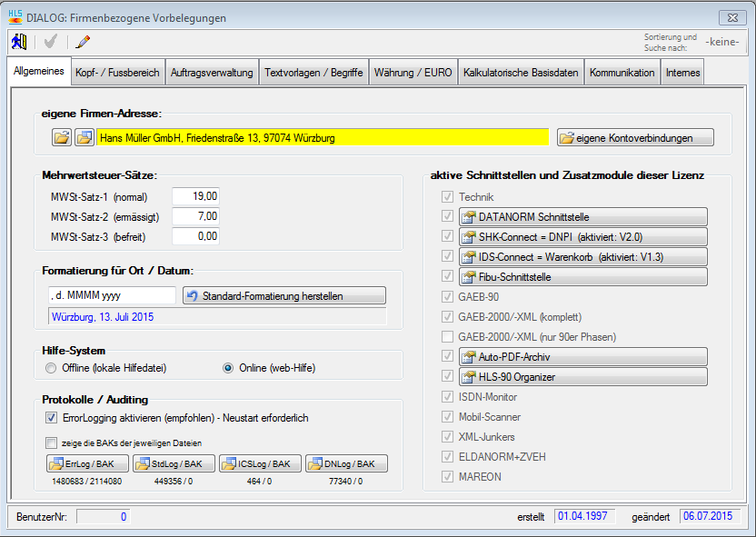Open the ErrLog / BAK log file
Image resolution: width=756 pixels, height=537 pixels.
click(83, 464)
